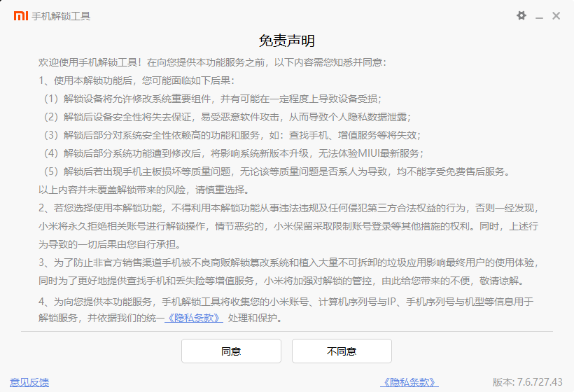Open the 意见反馈 feedback link
The image size is (574, 392).
pos(29,382)
